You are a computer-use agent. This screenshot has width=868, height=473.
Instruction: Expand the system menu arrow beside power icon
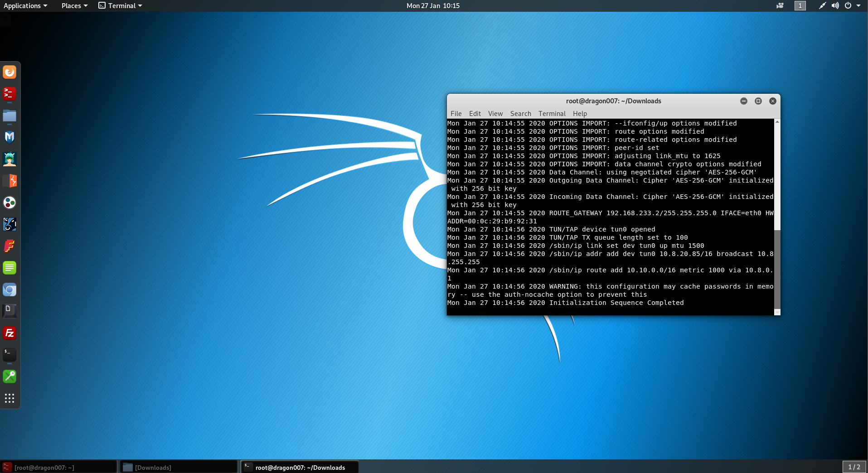(858, 5)
